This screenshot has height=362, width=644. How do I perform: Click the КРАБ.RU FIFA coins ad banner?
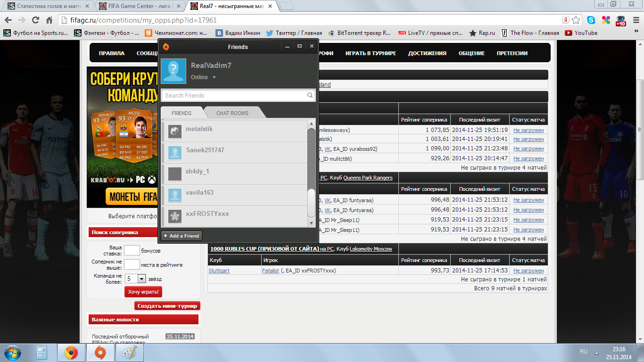click(x=122, y=137)
